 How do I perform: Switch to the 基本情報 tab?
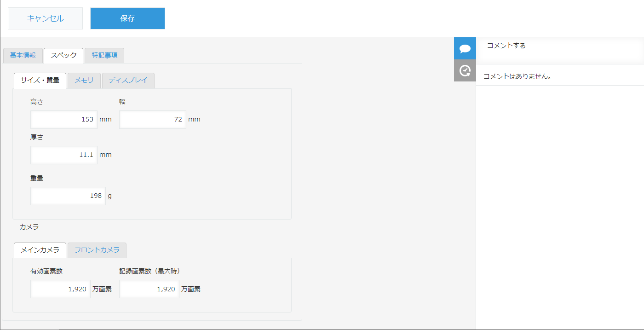tap(23, 55)
